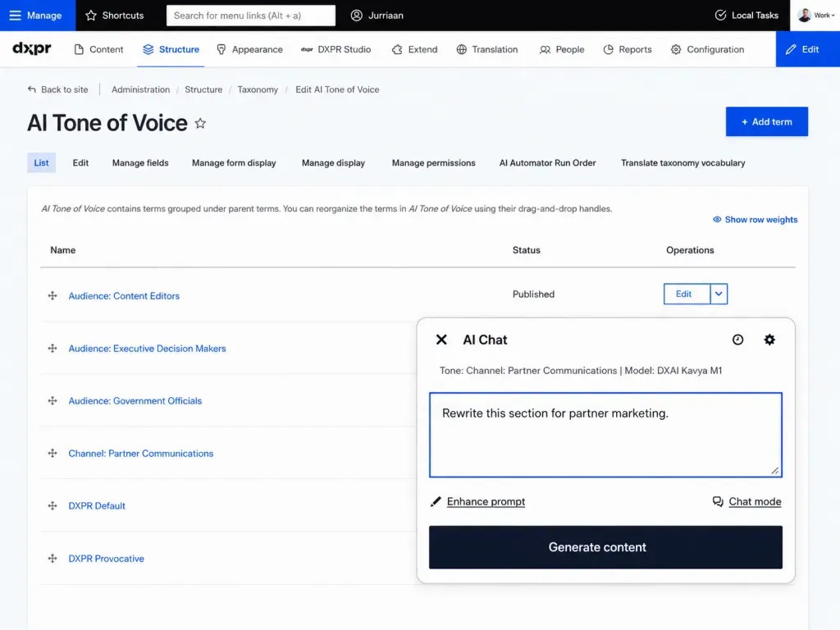This screenshot has width=840, height=630.
Task: Open DXPR Default term
Action: pyautogui.click(x=97, y=505)
